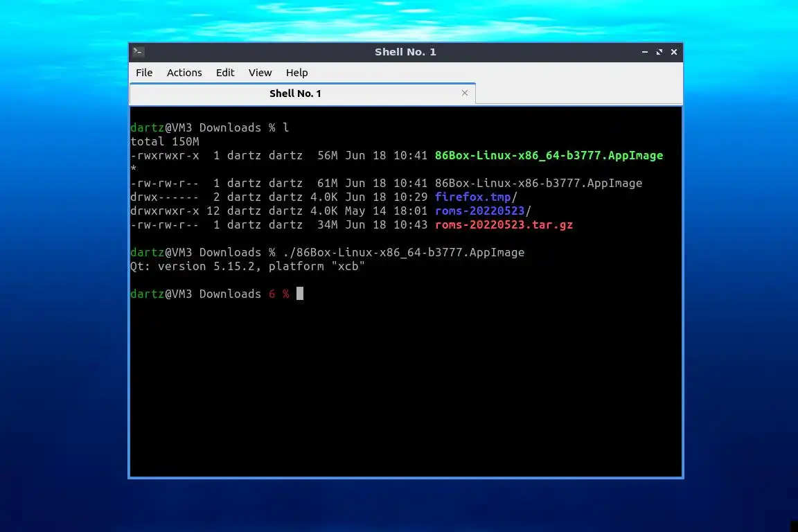The image size is (798, 532).
Task: Click the -rwxrwxr-x permissions text
Action: point(165,155)
